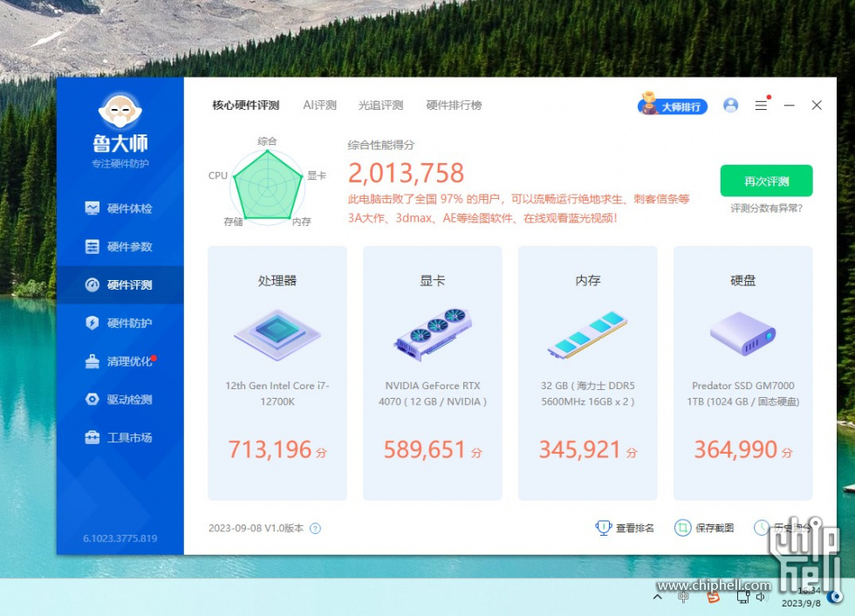
Task: Click the 显卡 card title
Action: point(433,281)
